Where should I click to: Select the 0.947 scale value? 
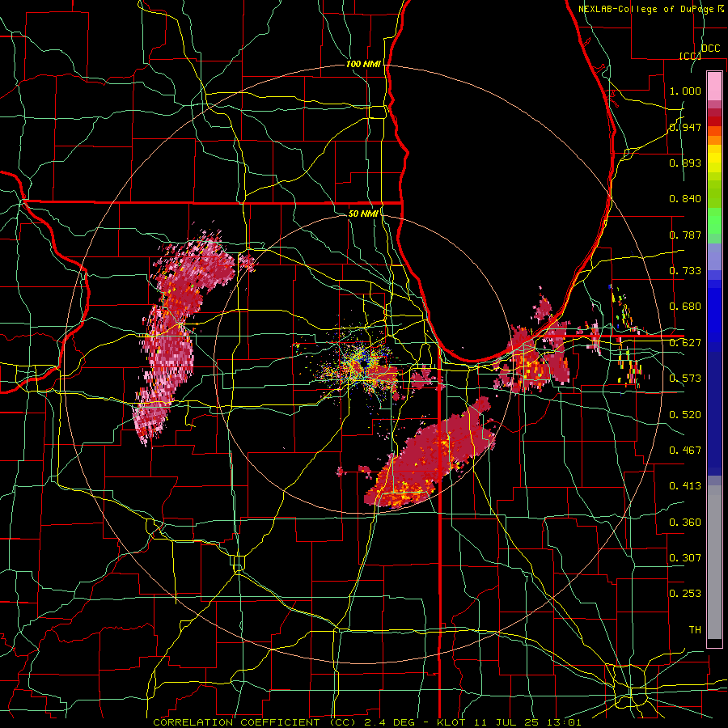point(685,127)
